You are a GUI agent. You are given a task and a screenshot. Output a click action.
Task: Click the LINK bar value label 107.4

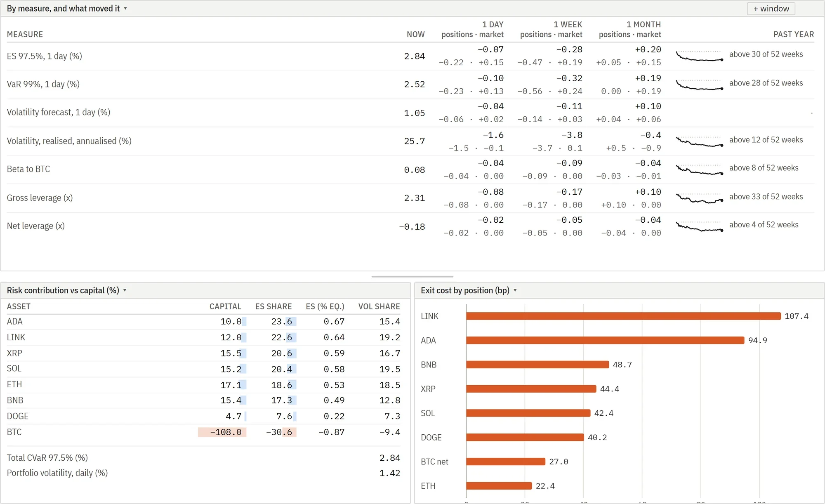pyautogui.click(x=797, y=316)
